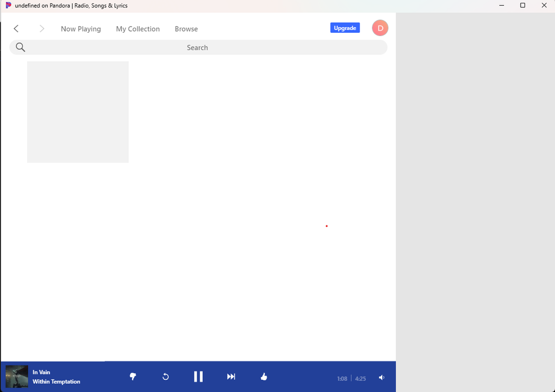The width and height of the screenshot is (555, 392).
Task: Skip to the next track
Action: point(231,376)
